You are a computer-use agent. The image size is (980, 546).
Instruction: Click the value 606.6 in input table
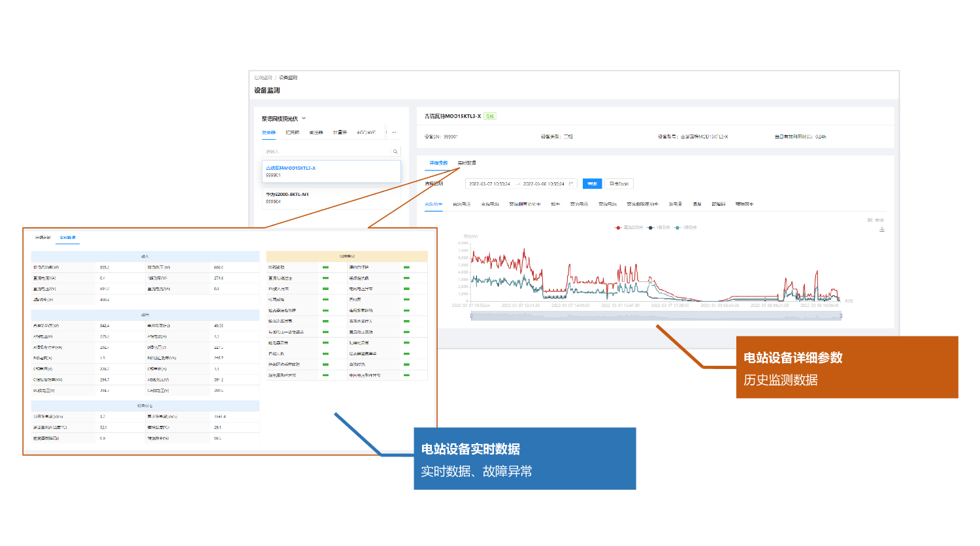click(x=218, y=267)
